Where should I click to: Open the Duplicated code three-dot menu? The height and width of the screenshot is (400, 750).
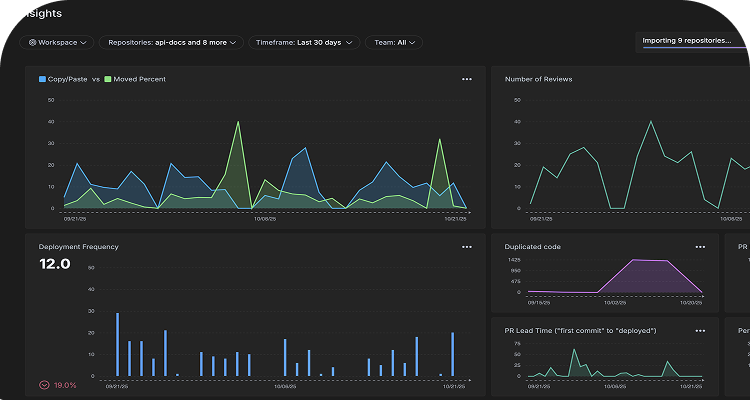coord(700,247)
